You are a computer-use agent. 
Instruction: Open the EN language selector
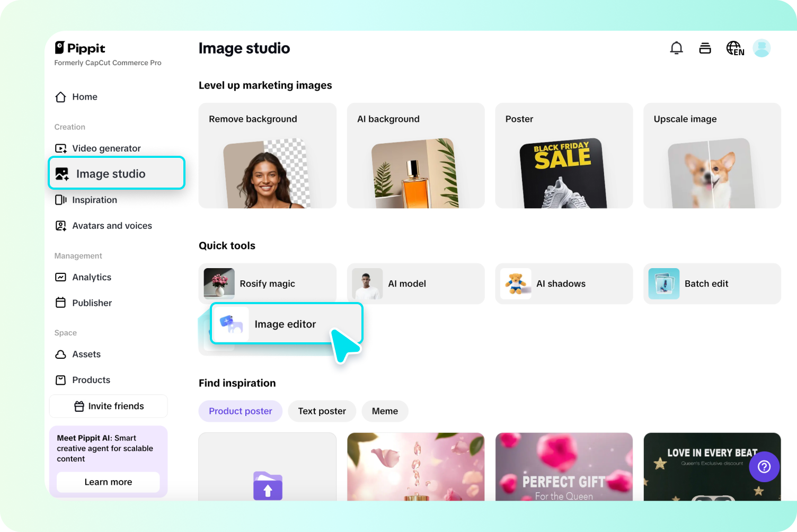click(x=735, y=48)
